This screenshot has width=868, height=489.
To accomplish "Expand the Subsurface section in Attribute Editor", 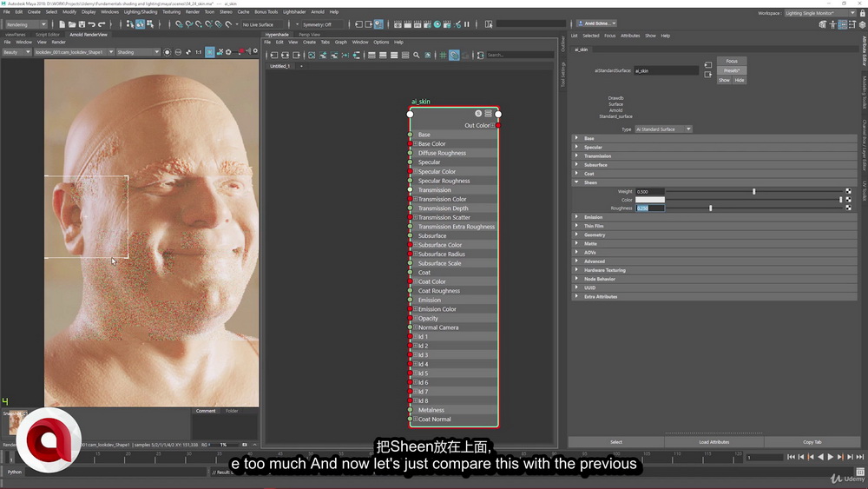I will coord(576,164).
